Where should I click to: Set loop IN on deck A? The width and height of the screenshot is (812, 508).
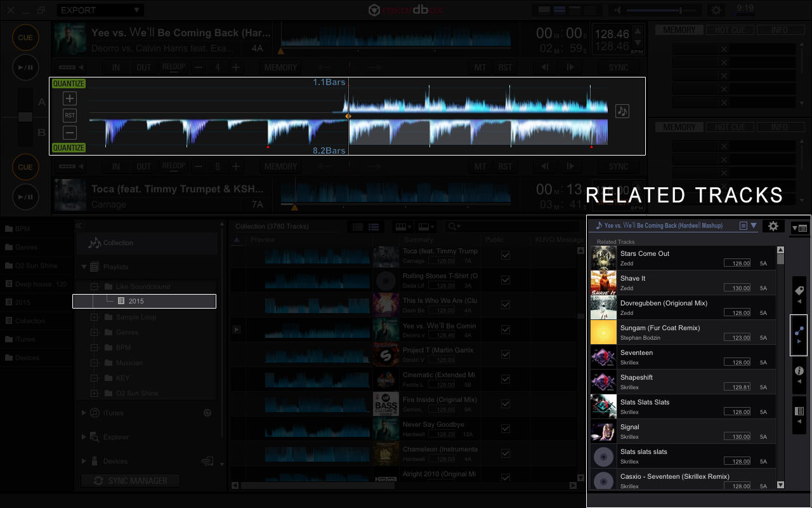point(116,67)
